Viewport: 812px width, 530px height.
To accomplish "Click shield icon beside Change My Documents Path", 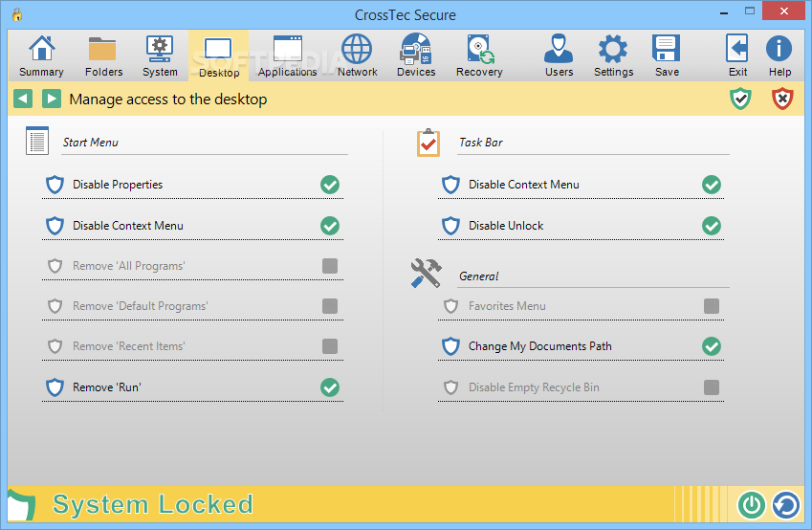I will (x=450, y=346).
